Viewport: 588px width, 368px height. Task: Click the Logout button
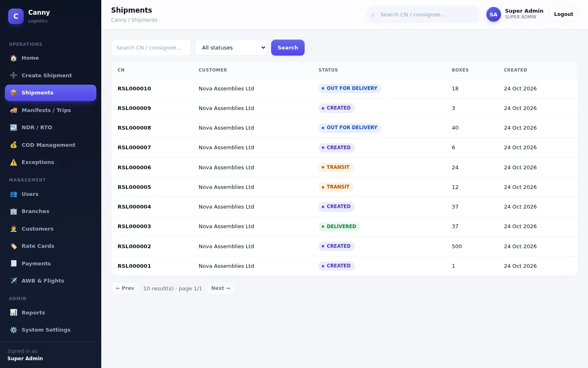pos(563,14)
